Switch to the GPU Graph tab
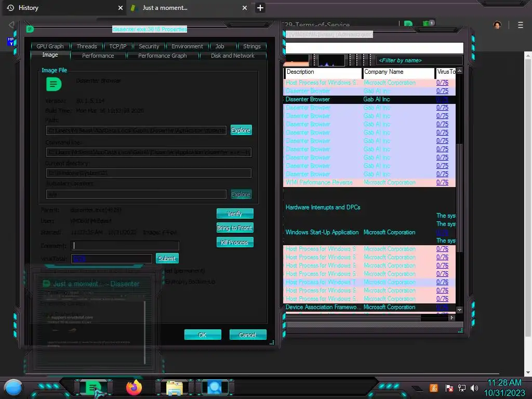The height and width of the screenshot is (399, 532). [50, 46]
